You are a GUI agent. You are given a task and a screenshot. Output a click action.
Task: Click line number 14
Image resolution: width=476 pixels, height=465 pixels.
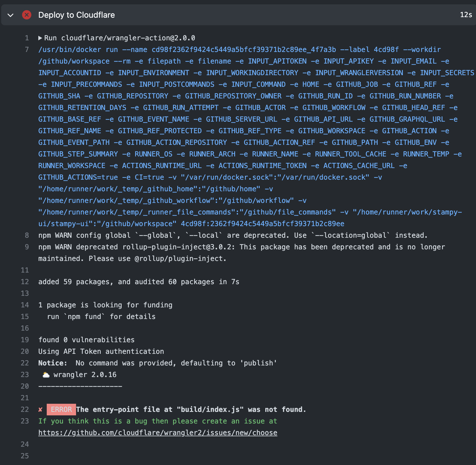(x=25, y=305)
